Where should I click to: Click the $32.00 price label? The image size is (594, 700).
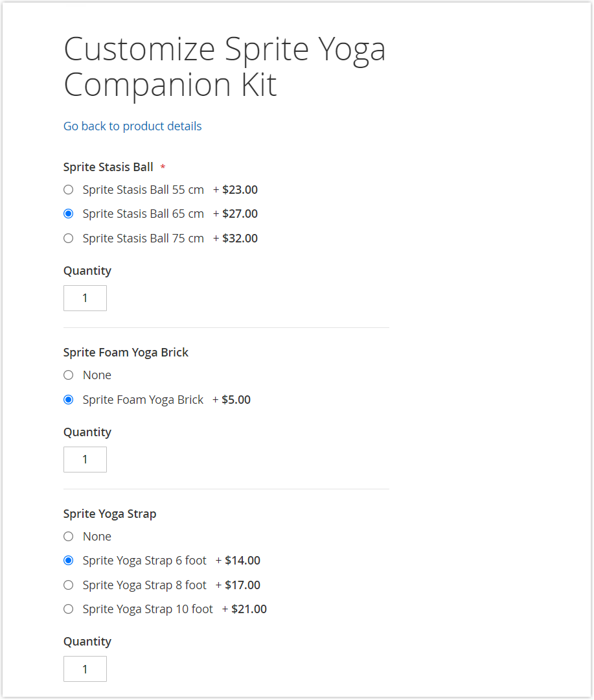tap(240, 238)
